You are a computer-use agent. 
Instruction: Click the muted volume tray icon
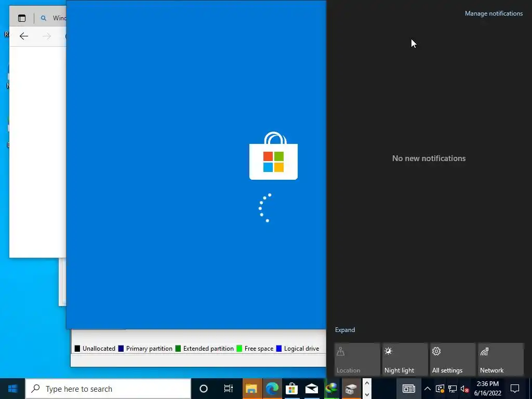click(x=464, y=389)
